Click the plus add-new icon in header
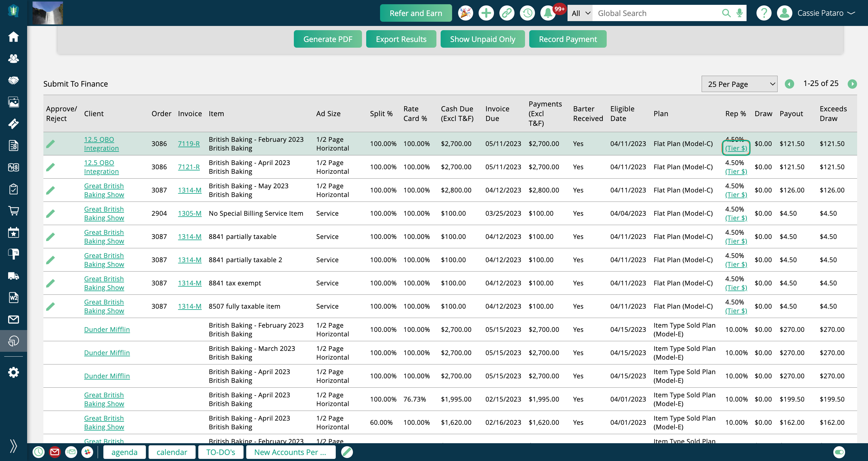 point(486,13)
